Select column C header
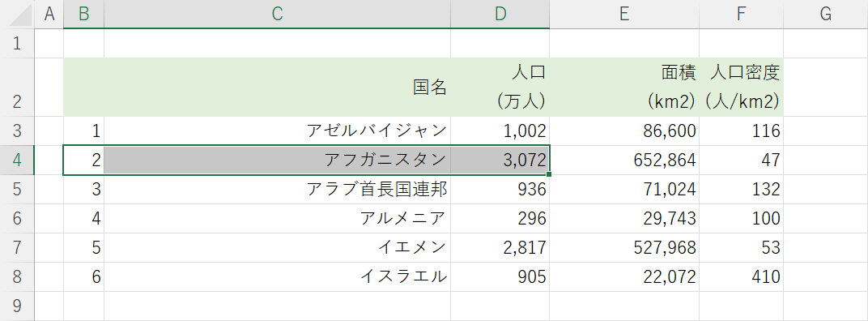 [x=278, y=14]
